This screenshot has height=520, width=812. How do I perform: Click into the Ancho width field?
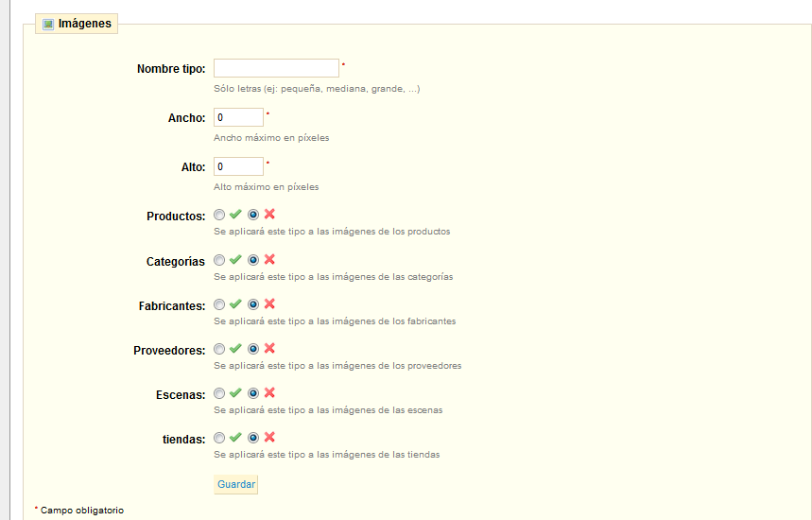click(x=238, y=117)
